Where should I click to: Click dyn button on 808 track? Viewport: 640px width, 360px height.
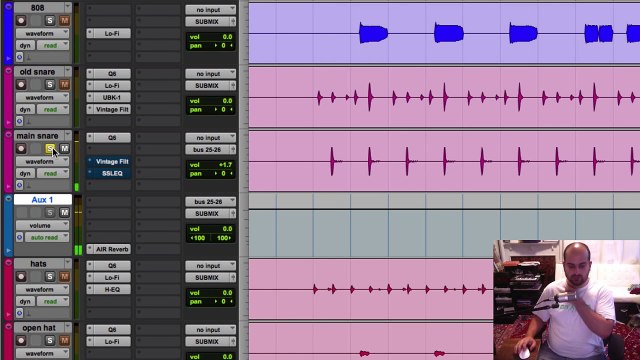tap(25, 45)
